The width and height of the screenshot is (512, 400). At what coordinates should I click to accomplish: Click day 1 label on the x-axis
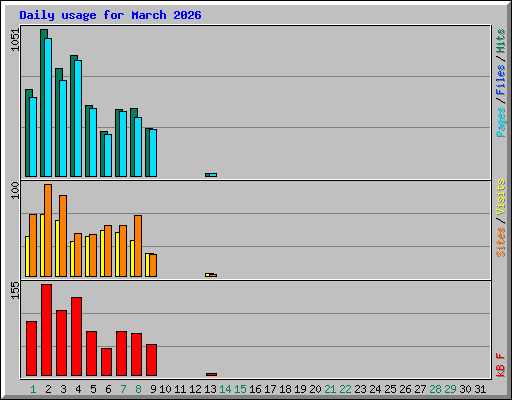[33, 389]
